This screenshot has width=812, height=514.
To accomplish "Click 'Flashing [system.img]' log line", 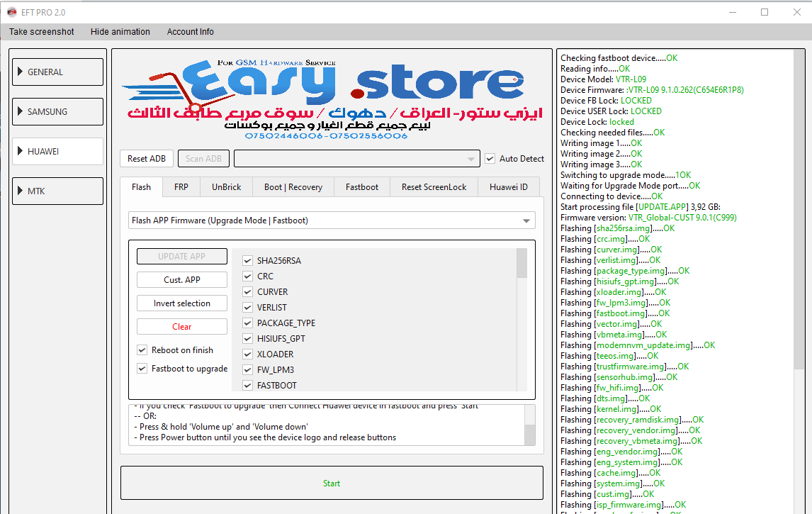I will (613, 484).
